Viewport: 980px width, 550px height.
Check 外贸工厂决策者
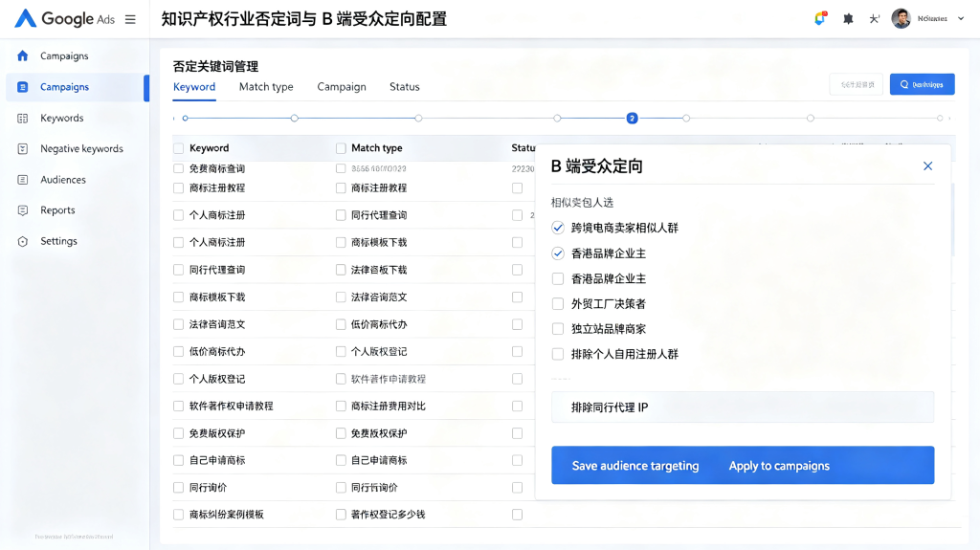[x=558, y=304]
